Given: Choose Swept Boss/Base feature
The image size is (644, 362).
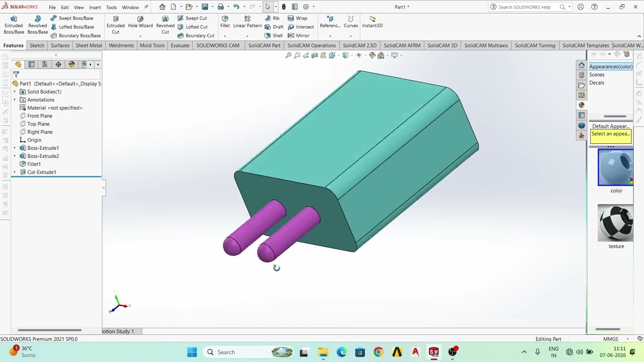Looking at the screenshot, I should [72, 18].
